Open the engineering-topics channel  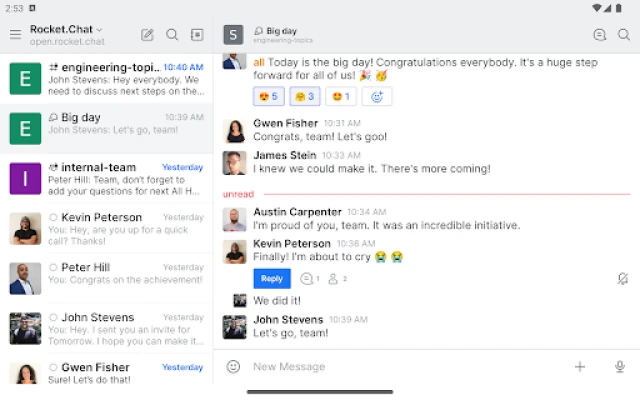[107, 78]
